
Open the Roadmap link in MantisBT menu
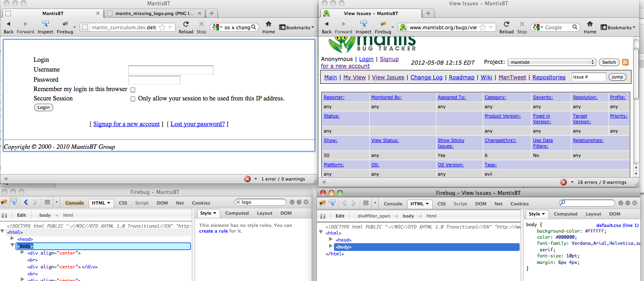click(461, 77)
